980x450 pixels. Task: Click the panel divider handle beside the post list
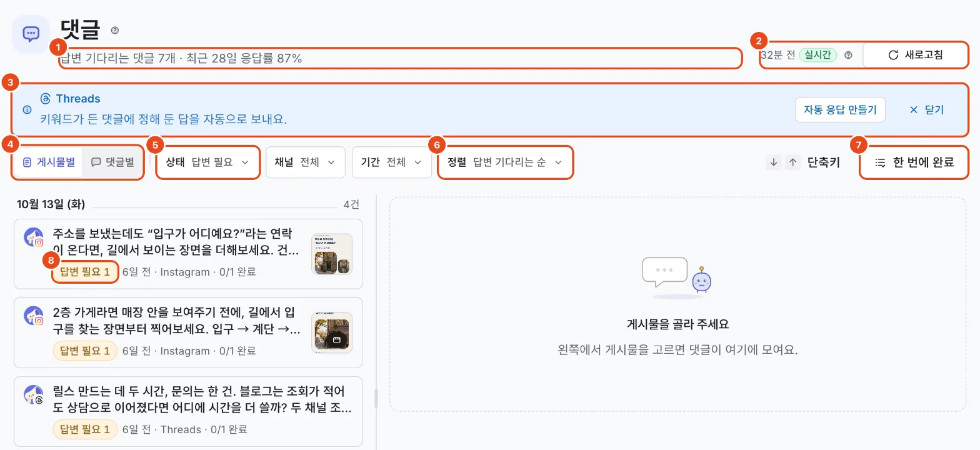point(376,398)
